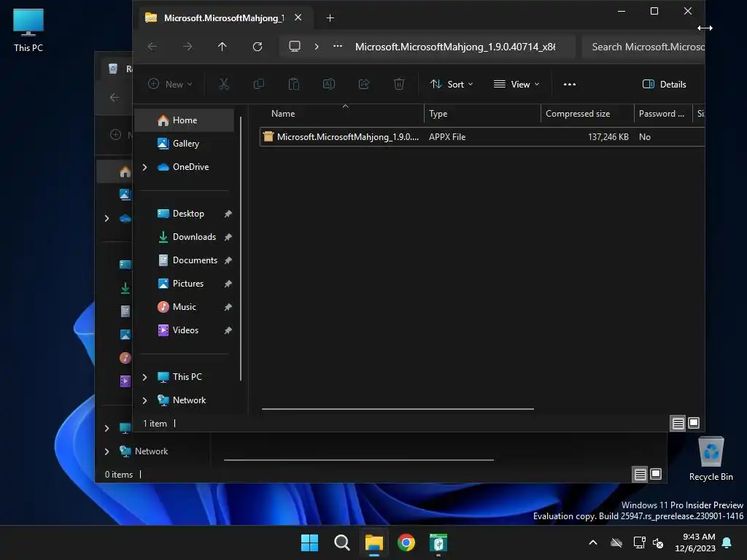Click the Cut scissors icon
The height and width of the screenshot is (560, 747).
click(x=224, y=85)
